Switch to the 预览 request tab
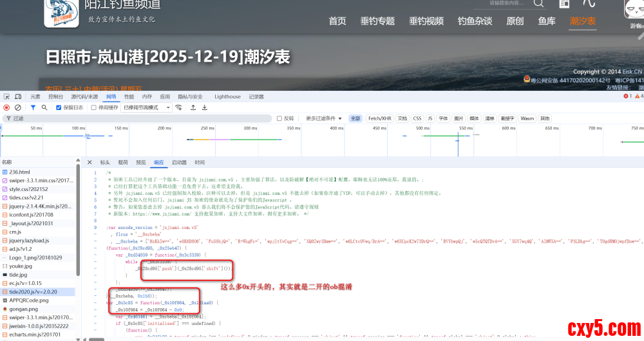The image size is (644, 341). point(141,163)
